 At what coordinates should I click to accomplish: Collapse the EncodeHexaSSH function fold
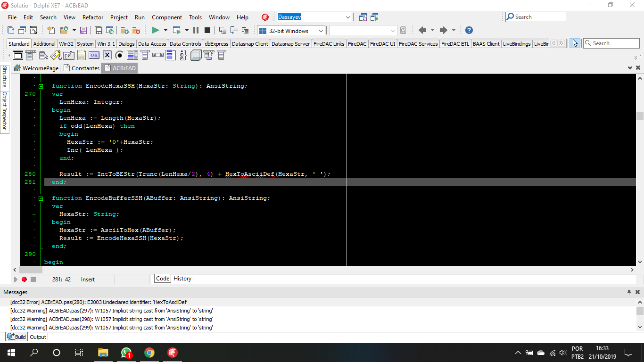[x=41, y=86]
